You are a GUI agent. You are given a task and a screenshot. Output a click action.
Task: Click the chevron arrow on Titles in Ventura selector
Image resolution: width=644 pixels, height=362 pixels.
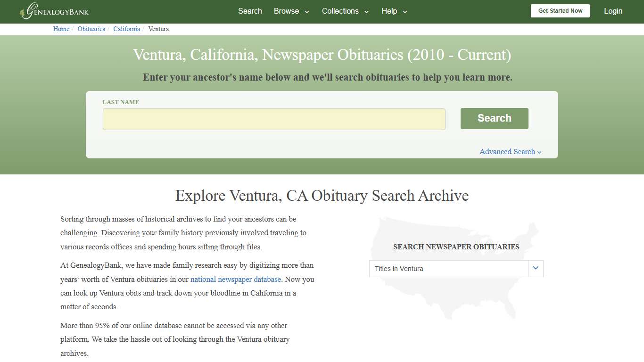[x=536, y=268]
